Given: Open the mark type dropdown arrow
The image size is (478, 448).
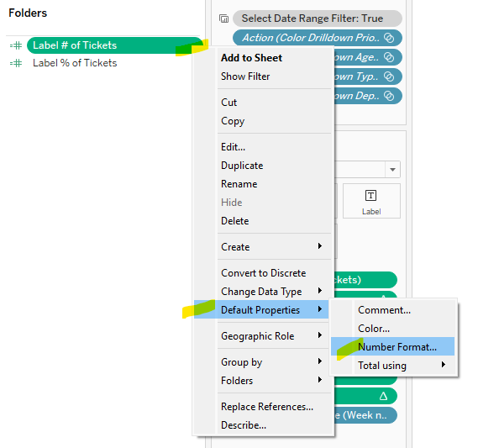Looking at the screenshot, I should [392, 169].
